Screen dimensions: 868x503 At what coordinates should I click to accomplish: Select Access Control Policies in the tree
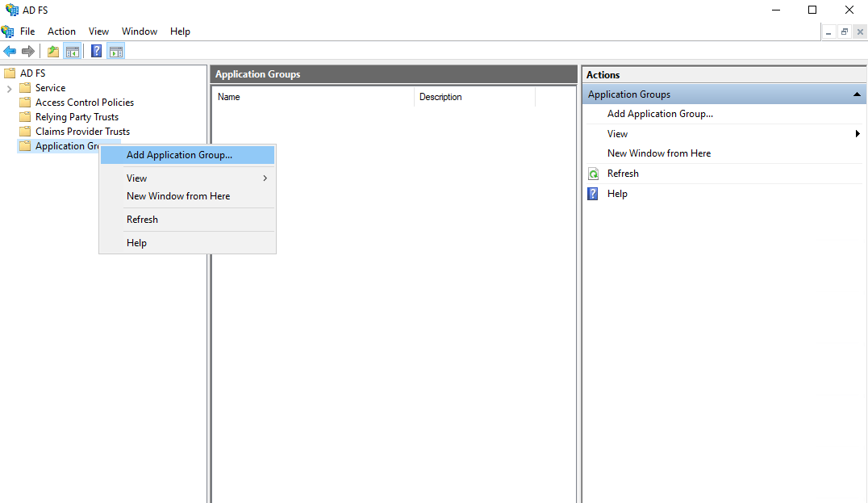click(x=85, y=102)
